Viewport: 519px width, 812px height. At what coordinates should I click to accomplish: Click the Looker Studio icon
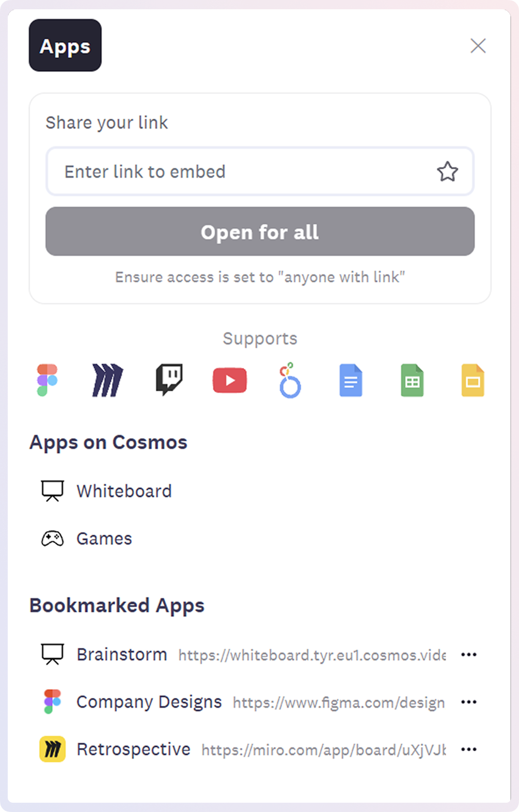290,380
